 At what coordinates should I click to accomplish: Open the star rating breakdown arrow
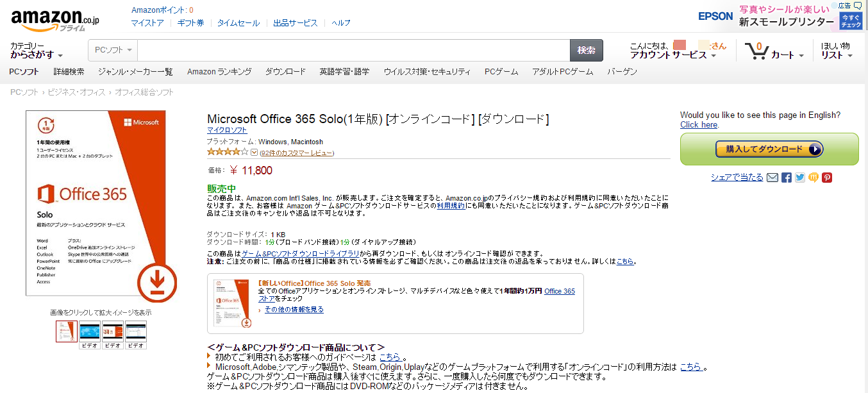(x=254, y=153)
